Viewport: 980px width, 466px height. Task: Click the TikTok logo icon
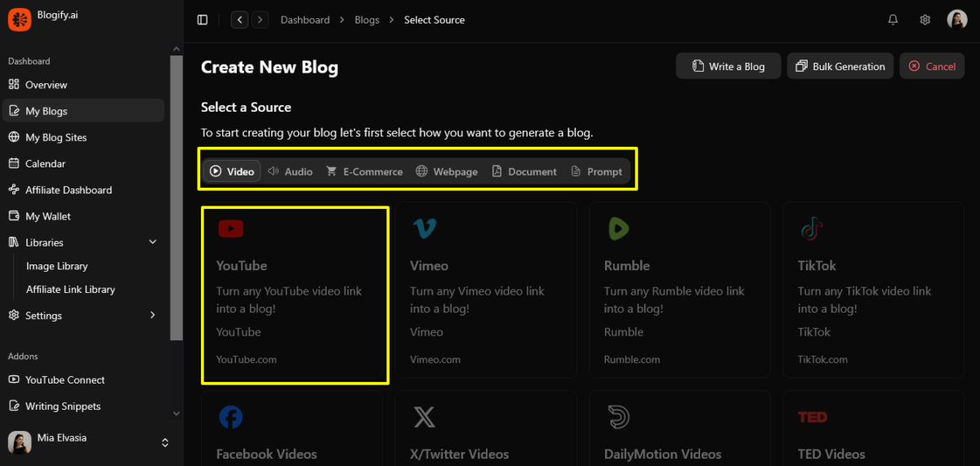pyautogui.click(x=811, y=229)
